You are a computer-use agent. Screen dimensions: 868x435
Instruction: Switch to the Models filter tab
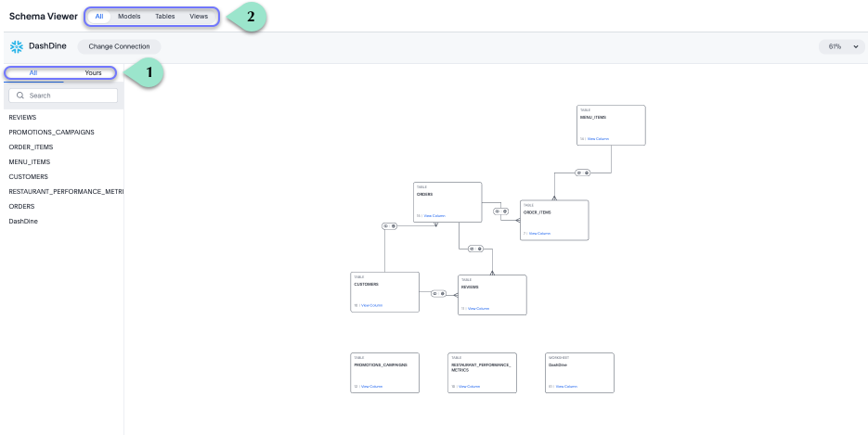click(x=129, y=17)
